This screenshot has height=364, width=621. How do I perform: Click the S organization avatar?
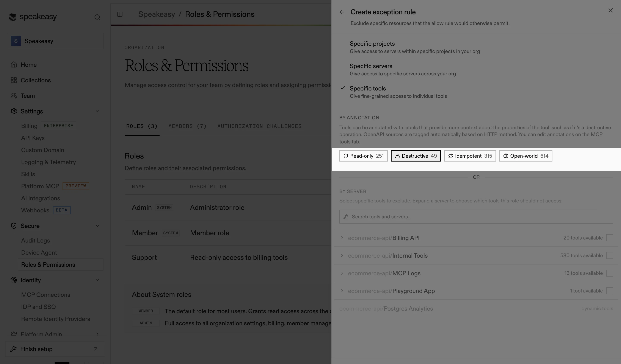point(16,41)
